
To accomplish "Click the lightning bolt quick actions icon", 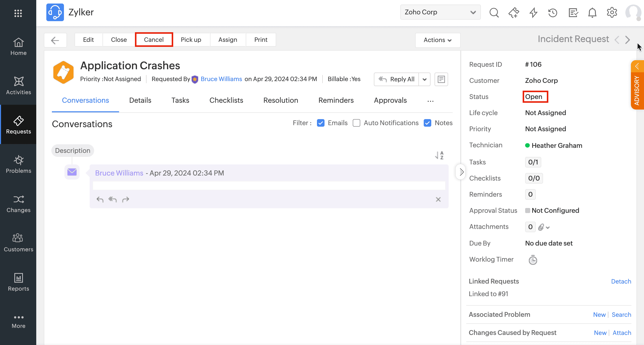I will [533, 12].
